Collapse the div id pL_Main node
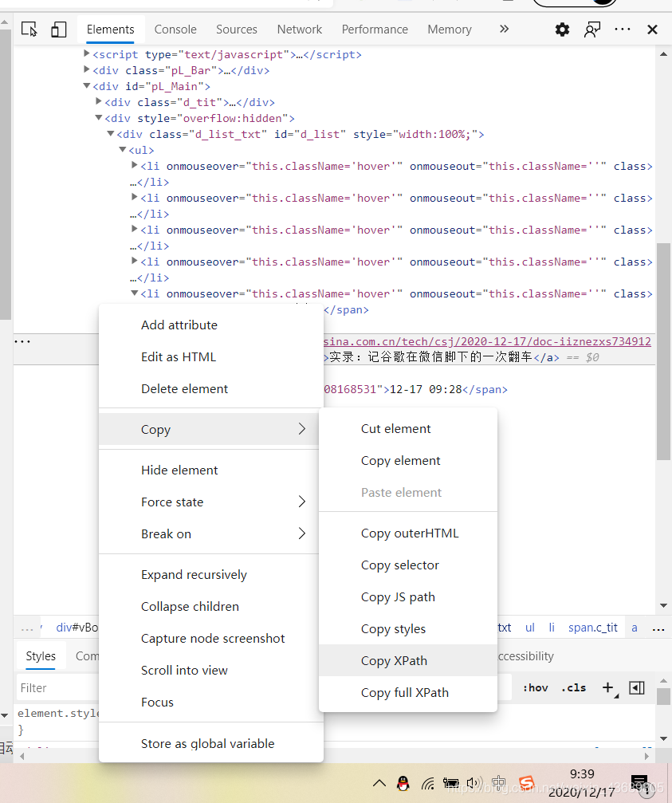This screenshot has height=803, width=672. click(x=87, y=85)
